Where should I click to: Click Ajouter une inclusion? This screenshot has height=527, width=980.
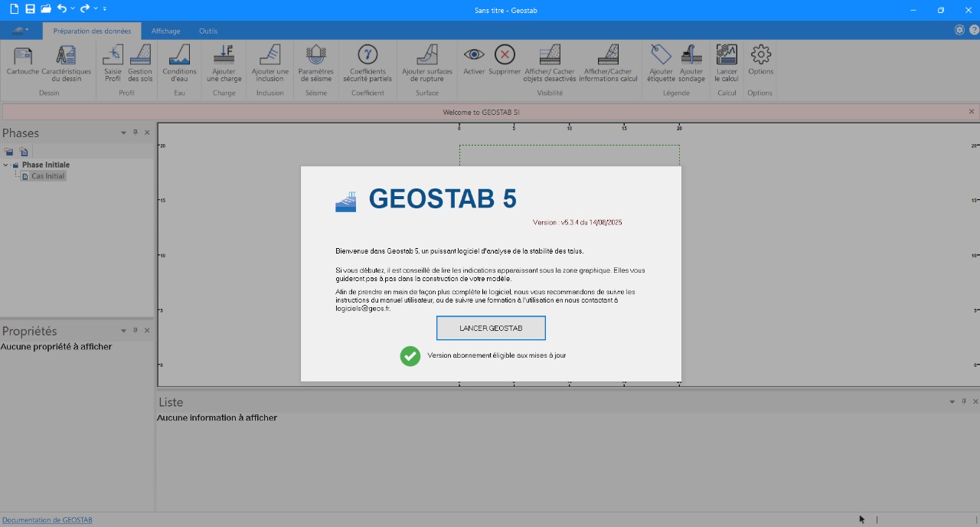pyautogui.click(x=270, y=63)
